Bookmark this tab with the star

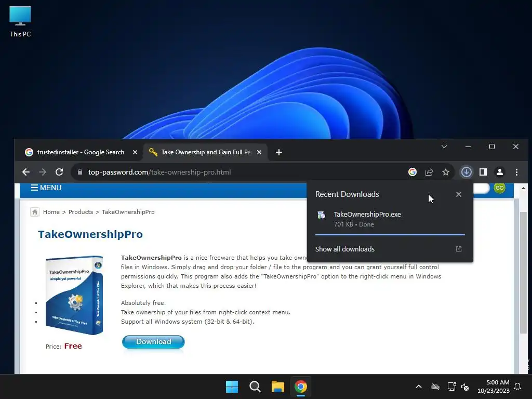click(x=445, y=172)
